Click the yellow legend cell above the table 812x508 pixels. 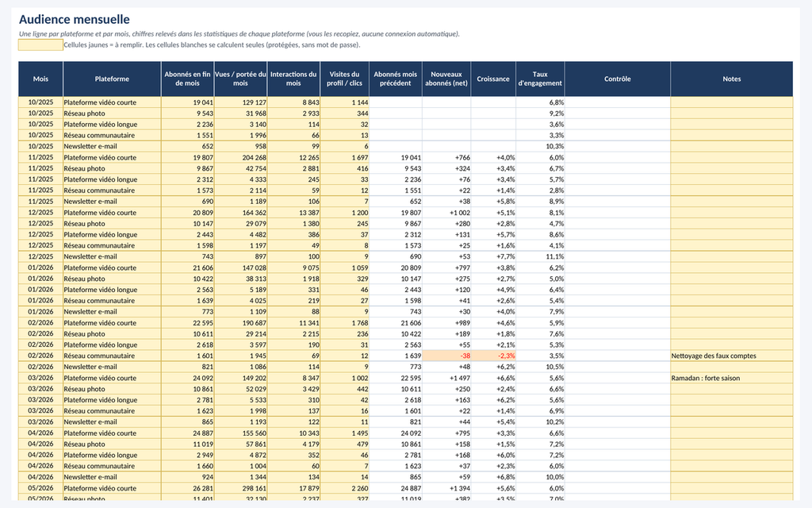40,45
